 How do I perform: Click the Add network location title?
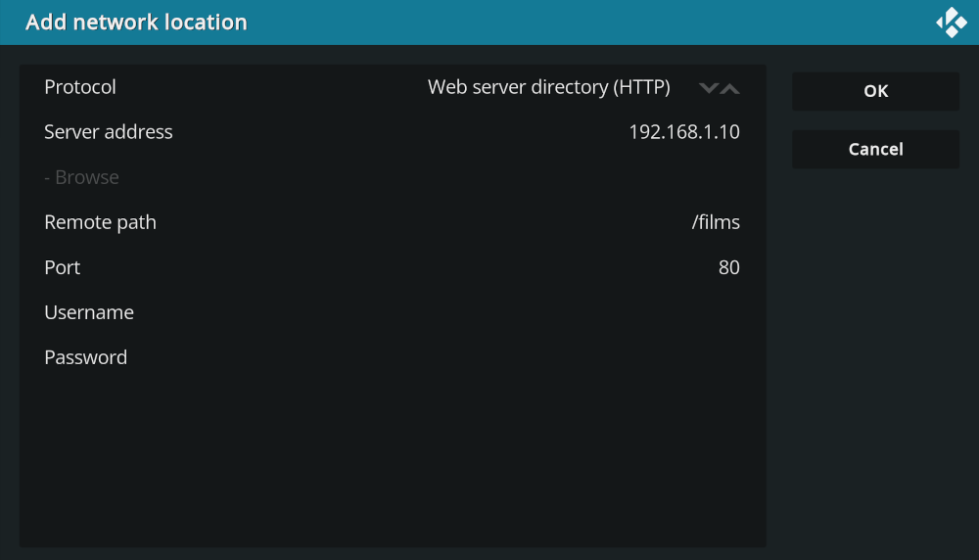coord(136,22)
